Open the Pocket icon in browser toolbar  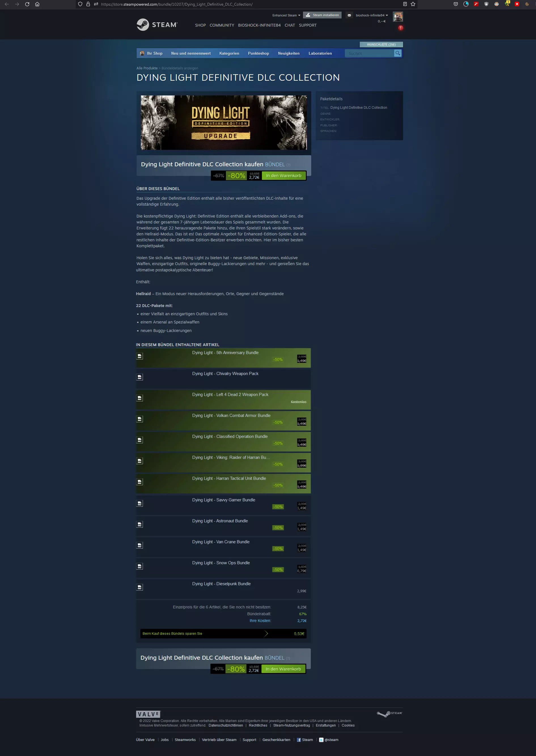[x=456, y=4]
